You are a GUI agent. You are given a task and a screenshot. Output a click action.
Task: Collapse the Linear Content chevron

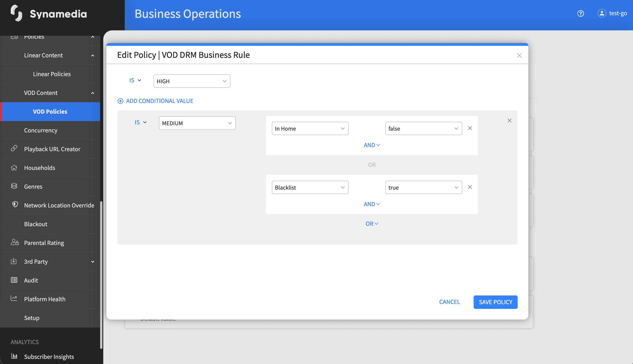pyautogui.click(x=93, y=56)
